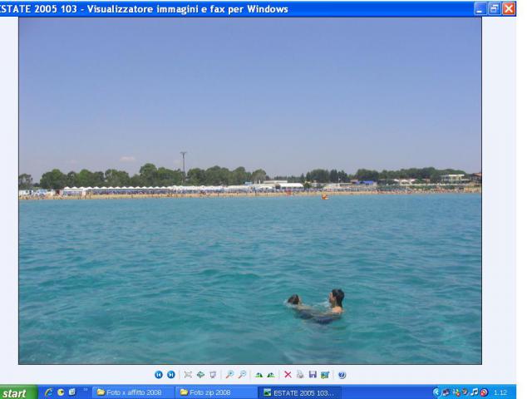Delete the current photo
This screenshot has height=399, width=532.
click(x=288, y=375)
